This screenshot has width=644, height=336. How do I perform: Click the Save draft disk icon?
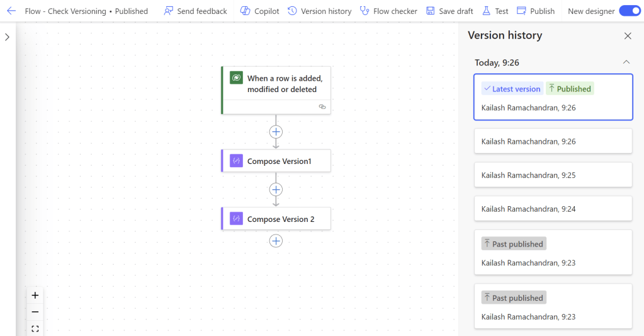(431, 11)
